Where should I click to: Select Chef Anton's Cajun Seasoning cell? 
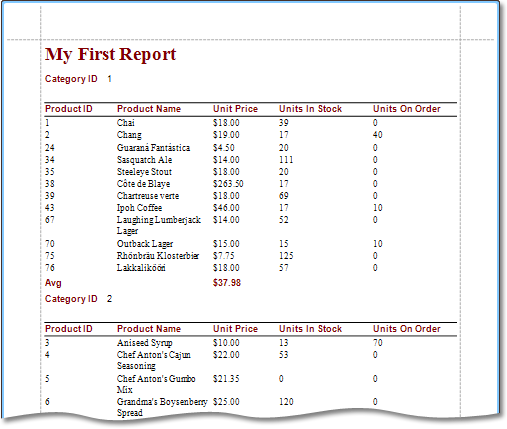(x=154, y=360)
